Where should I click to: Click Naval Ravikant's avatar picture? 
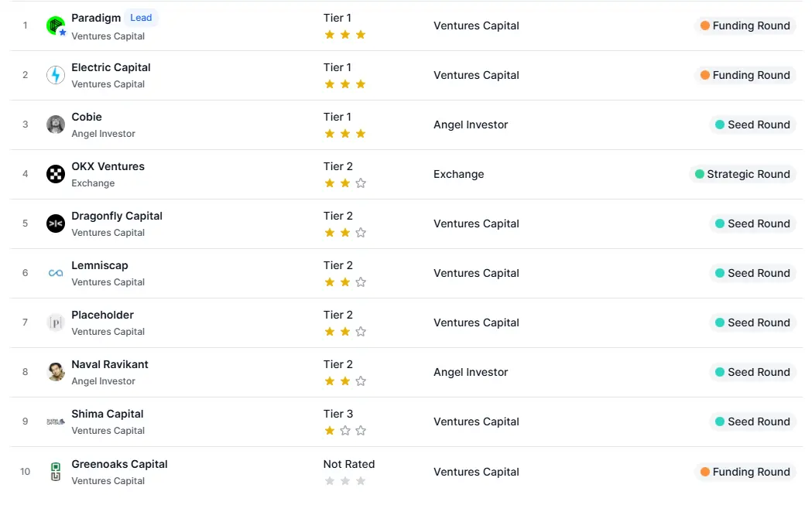55,372
